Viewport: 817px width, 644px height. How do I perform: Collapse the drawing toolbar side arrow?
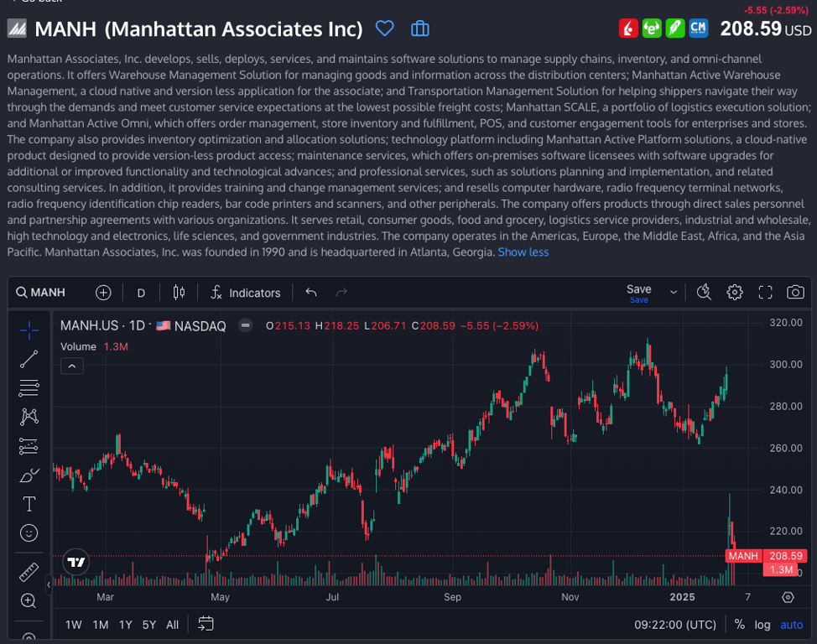tap(49, 584)
